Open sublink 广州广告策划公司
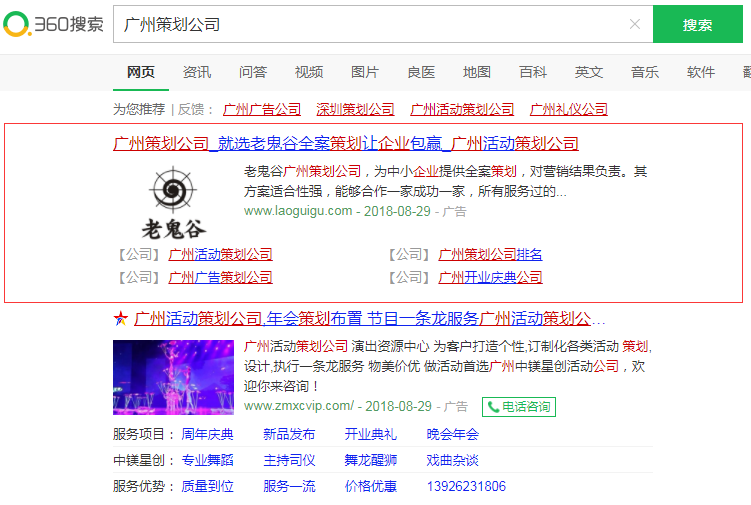Viewport: 751px width, 505px height. click(220, 277)
